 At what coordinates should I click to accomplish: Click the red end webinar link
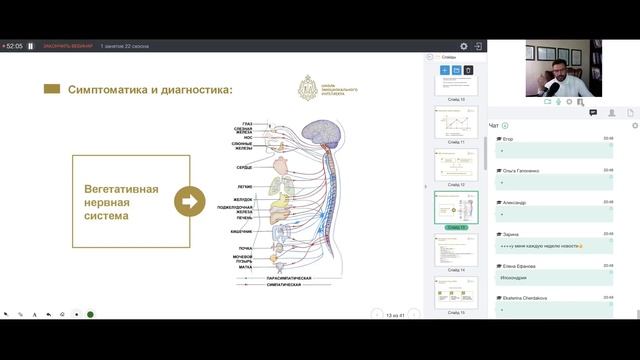pos(68,46)
